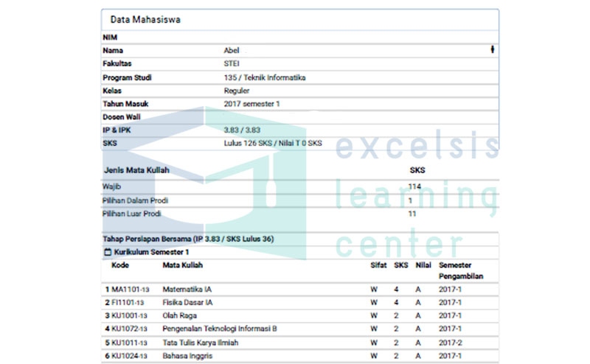Click the Pilihan Dalam Prodi row
Image resolution: width=590 pixels, height=364 pixels.
pyautogui.click(x=133, y=200)
